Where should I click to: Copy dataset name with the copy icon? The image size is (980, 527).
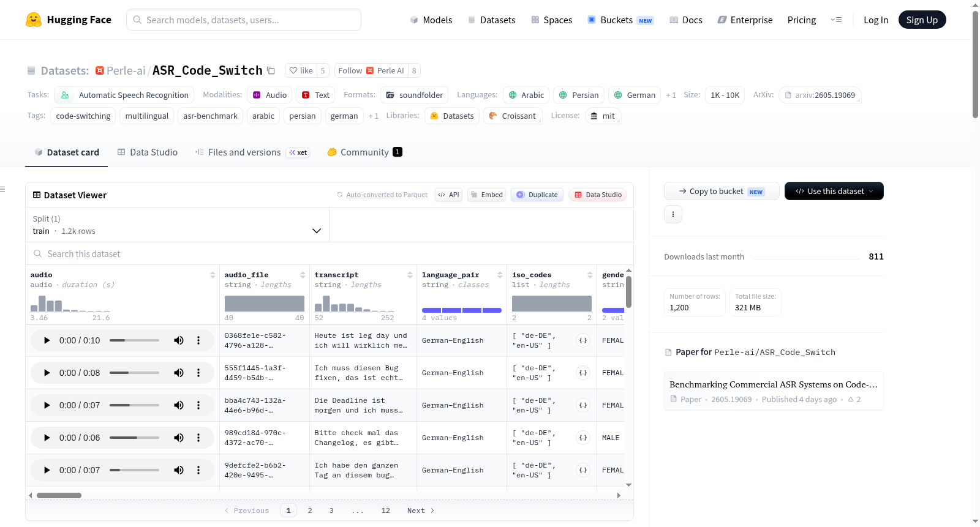271,70
